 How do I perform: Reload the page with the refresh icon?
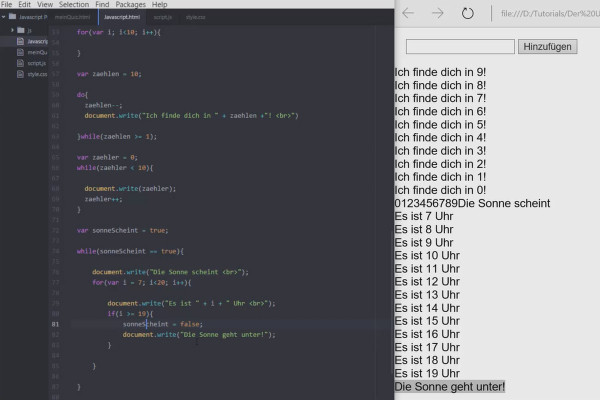pos(468,13)
